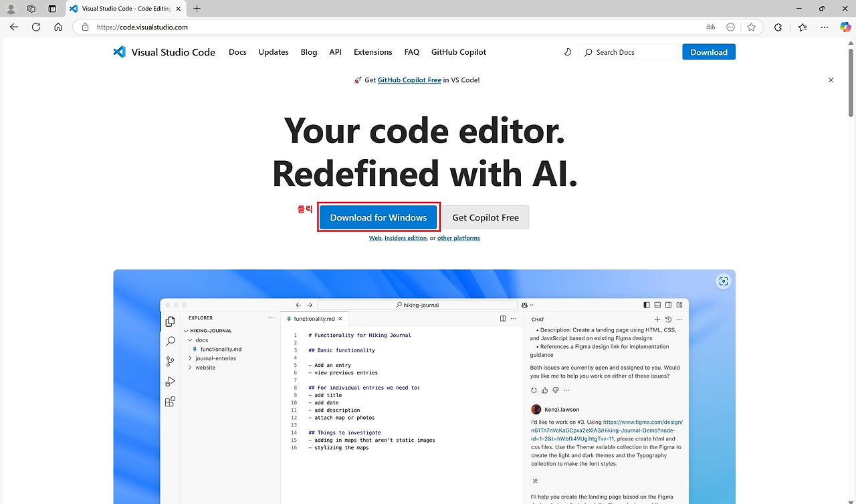The width and height of the screenshot is (856, 504).
Task: Select the Search icon in the preview activity bar
Action: pyautogui.click(x=171, y=342)
